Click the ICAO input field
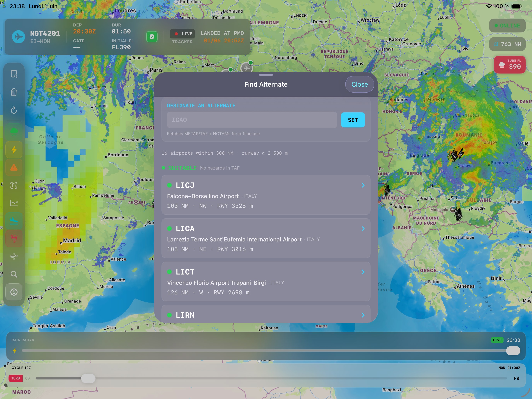This screenshot has width=532, height=399. pos(252,120)
